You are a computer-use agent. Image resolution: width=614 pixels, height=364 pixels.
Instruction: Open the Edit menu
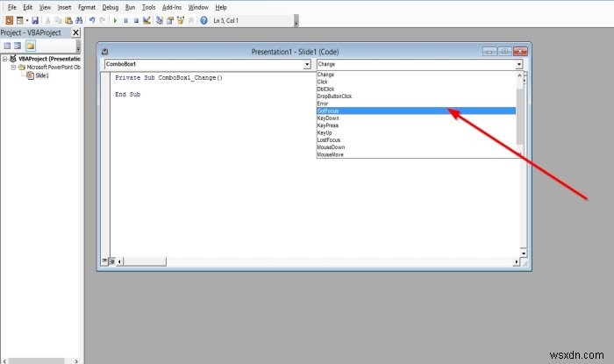(x=27, y=7)
